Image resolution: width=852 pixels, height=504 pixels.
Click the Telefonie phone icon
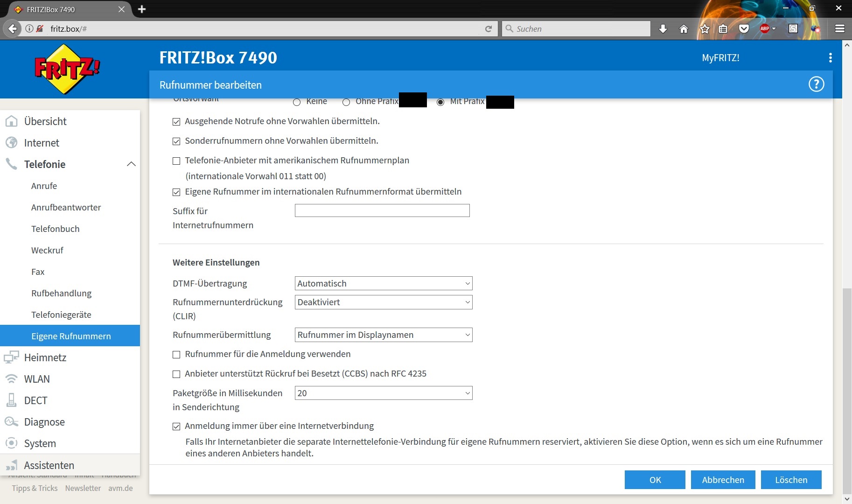point(11,164)
